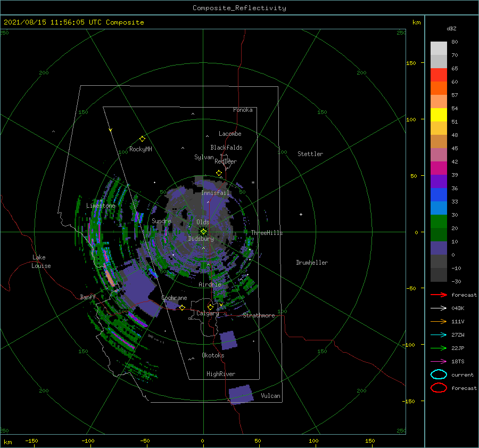Viewport: 479px width, 448px height.
Task: Click the Strathmore town label
Action: click(259, 315)
